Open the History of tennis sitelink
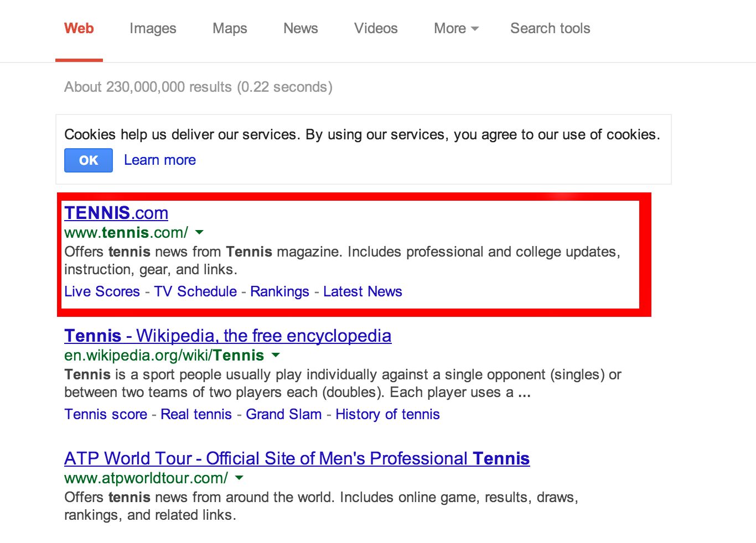The height and width of the screenshot is (543, 756). (387, 414)
